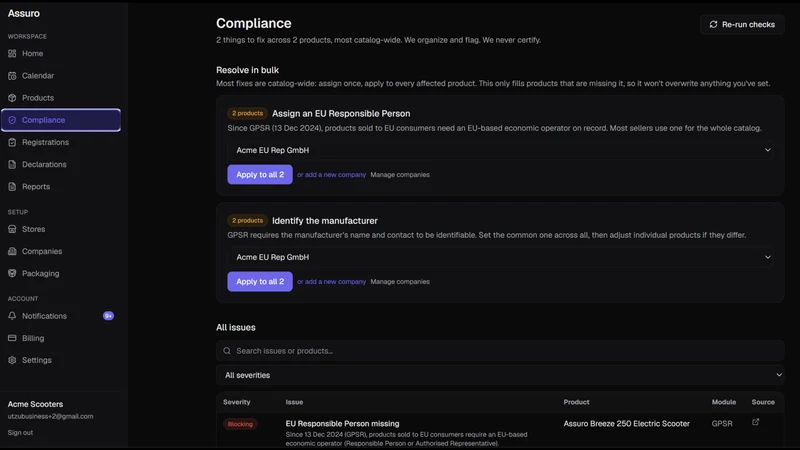Click the '2 products' badge beside Assign EU Responsible Person

(247, 113)
